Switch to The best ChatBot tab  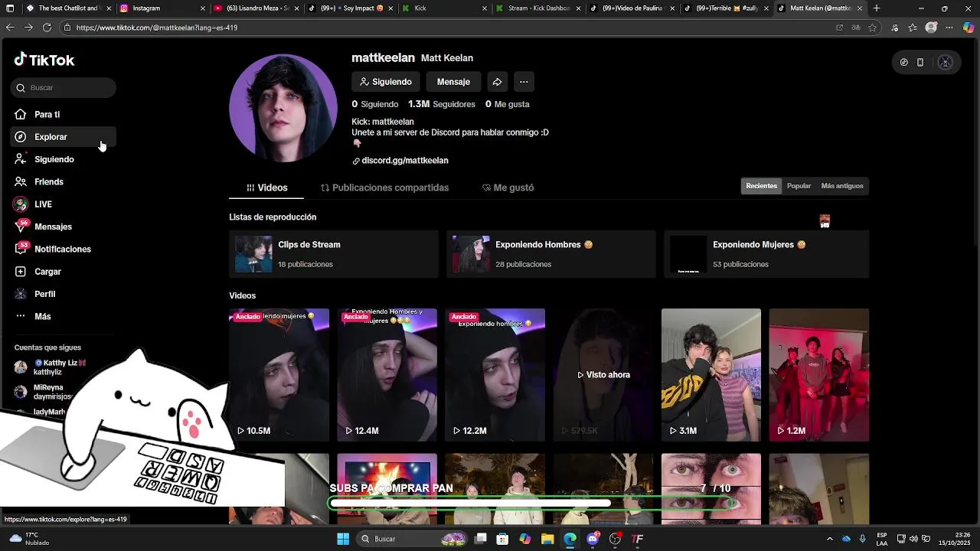coord(67,8)
